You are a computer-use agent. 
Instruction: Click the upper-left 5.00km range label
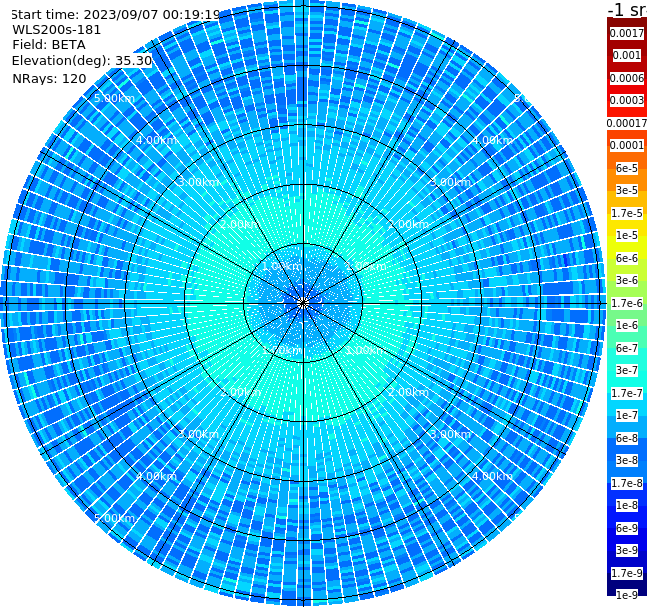coord(114,98)
